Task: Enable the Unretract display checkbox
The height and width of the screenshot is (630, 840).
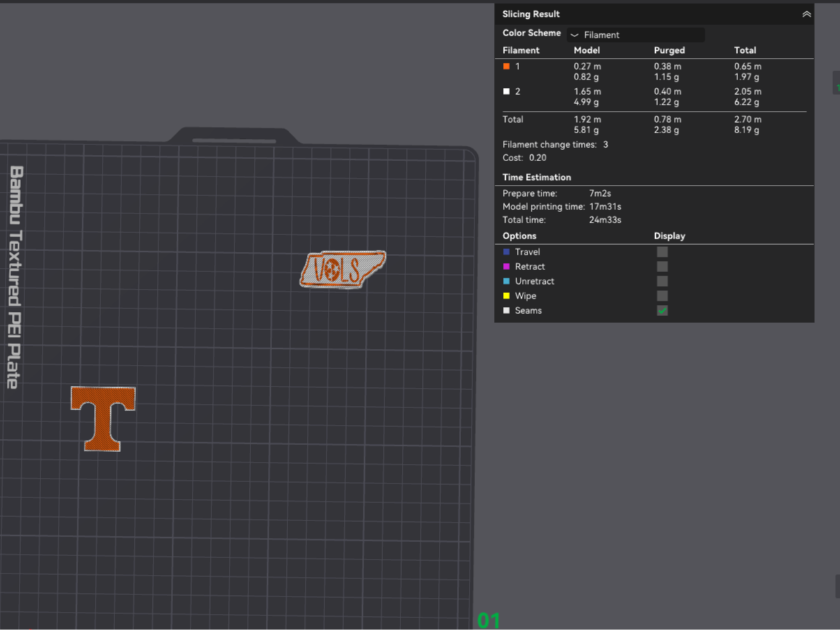Action: [x=662, y=281]
